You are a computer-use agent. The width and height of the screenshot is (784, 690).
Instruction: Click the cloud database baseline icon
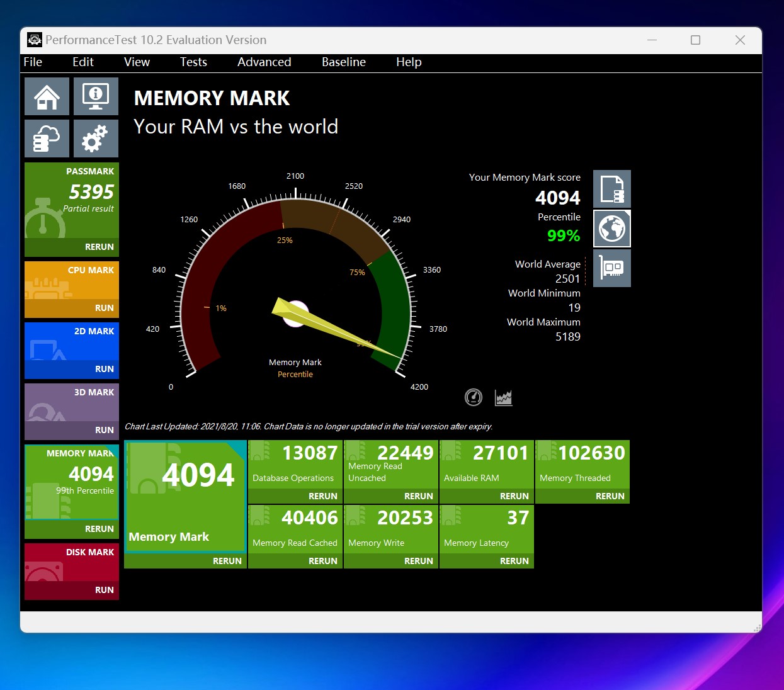click(x=47, y=139)
